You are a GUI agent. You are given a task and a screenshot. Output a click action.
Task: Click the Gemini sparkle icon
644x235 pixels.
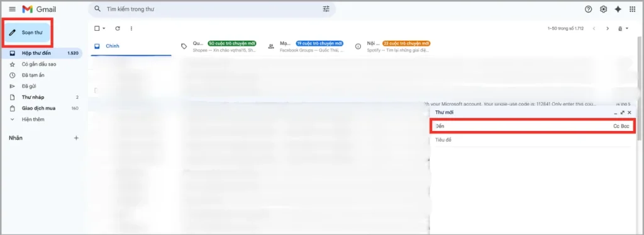coord(618,9)
